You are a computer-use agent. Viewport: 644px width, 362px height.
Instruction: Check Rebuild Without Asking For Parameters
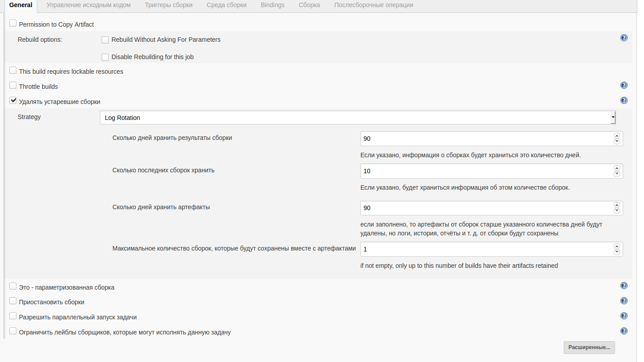tap(105, 40)
